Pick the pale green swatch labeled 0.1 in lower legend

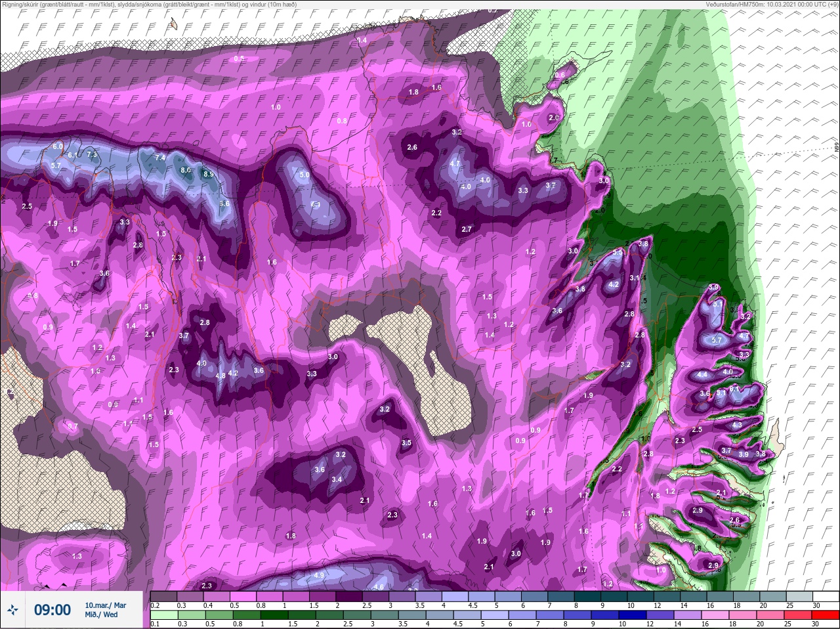tap(163, 615)
